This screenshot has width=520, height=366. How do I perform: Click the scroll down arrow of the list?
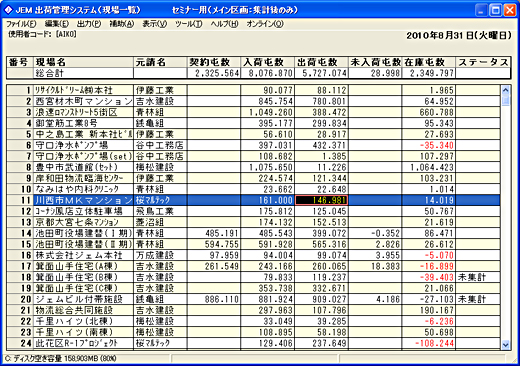505,345
